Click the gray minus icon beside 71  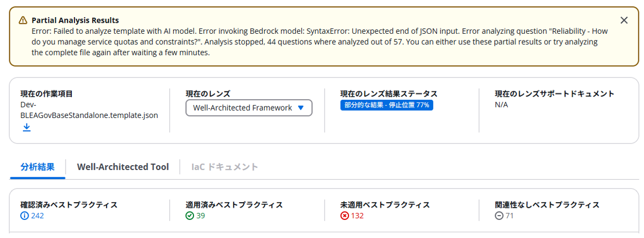coord(499,216)
